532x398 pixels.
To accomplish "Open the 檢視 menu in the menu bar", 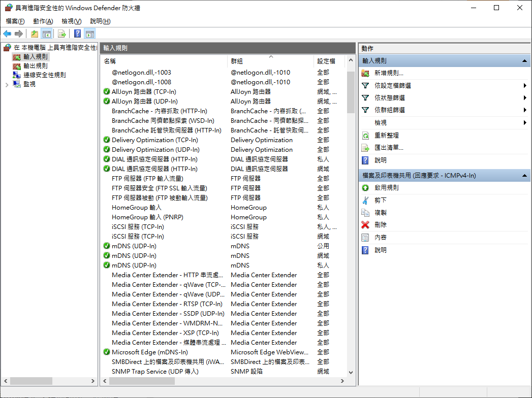I will 72,21.
